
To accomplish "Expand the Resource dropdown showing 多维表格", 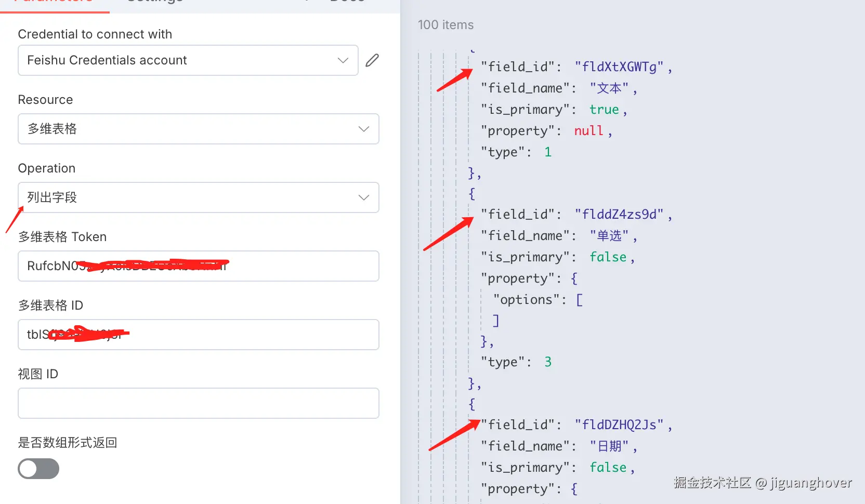I will coord(198,129).
